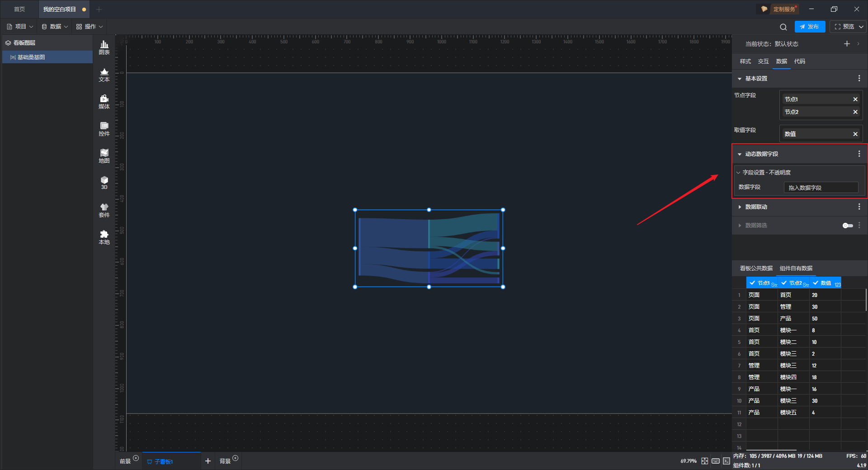Remove the 节点1 node field
The height and width of the screenshot is (470, 868).
click(x=855, y=99)
